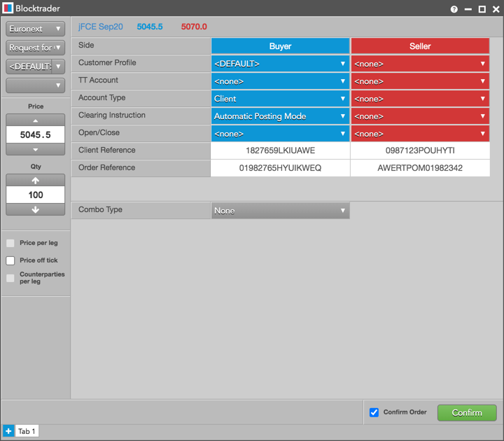This screenshot has width=504, height=441.
Task: Open Buyer Open/Close dropdown
Action: pyautogui.click(x=280, y=134)
